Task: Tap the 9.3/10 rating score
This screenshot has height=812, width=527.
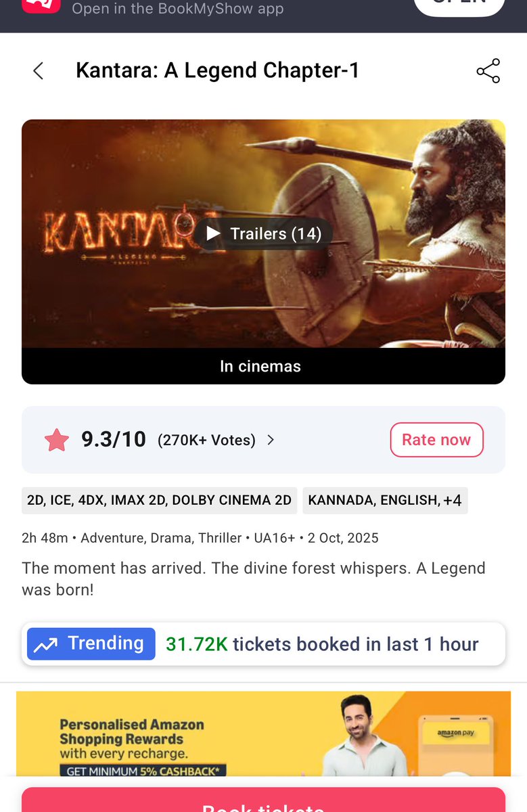Action: tap(114, 440)
